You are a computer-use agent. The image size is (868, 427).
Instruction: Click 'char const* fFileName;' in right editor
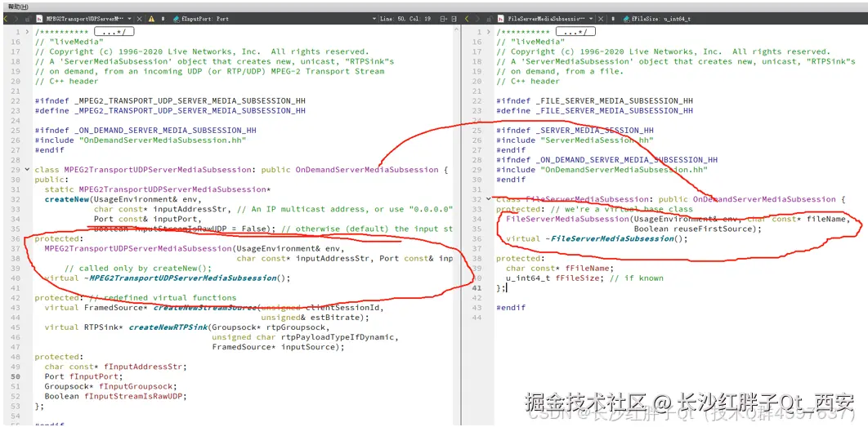coord(560,268)
